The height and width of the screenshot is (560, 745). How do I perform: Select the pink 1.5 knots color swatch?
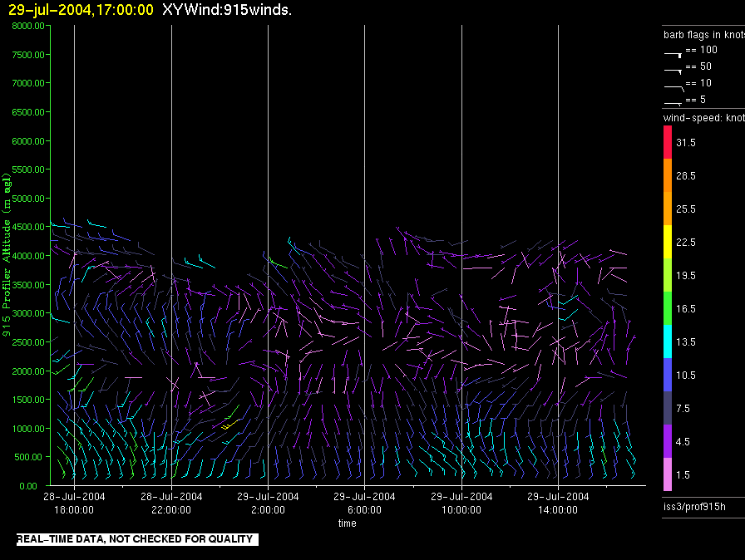(668, 474)
